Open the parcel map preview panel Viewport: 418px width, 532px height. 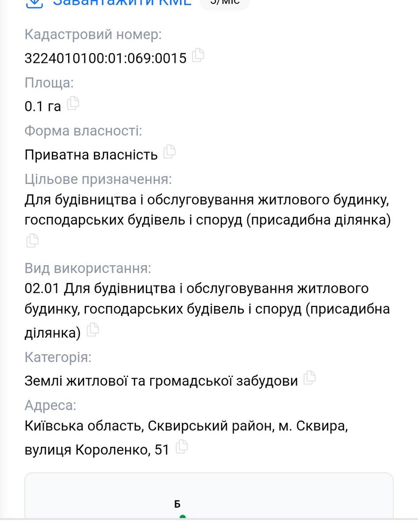209,496
